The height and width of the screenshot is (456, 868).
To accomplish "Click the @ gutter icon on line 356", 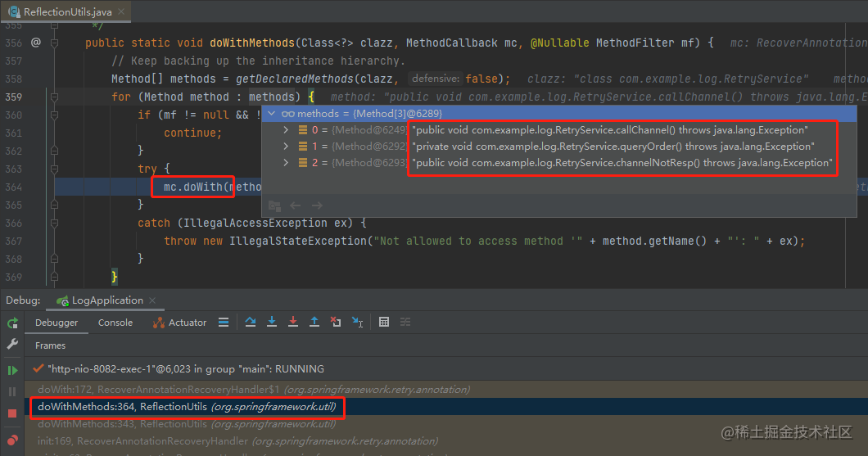I will pos(36,43).
